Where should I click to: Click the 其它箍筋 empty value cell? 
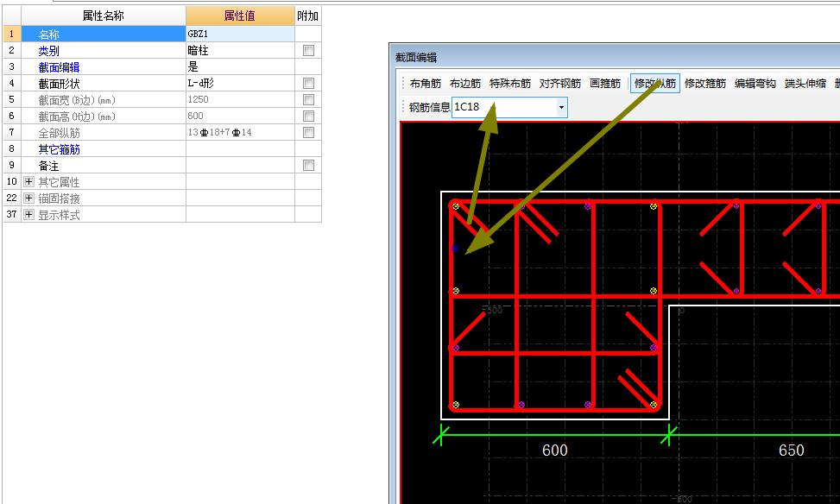[240, 149]
